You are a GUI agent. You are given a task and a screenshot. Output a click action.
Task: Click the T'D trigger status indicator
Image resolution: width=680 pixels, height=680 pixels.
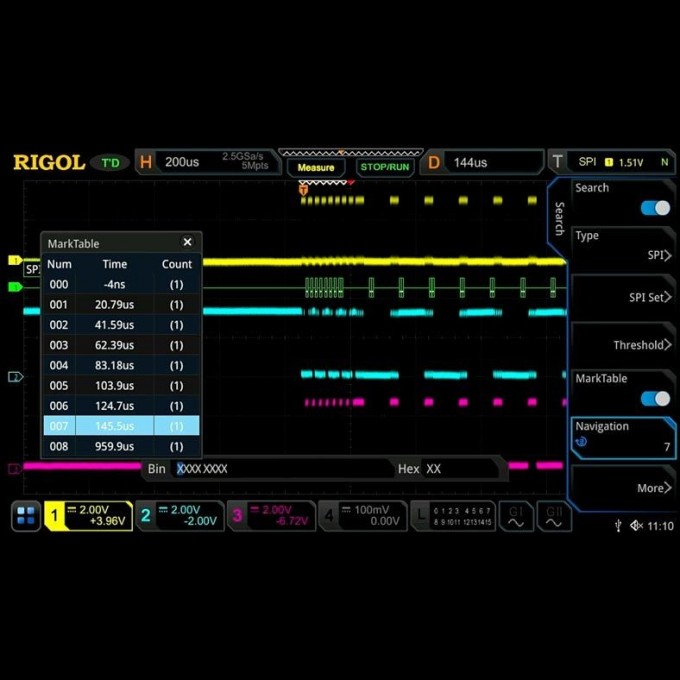pyautogui.click(x=110, y=163)
